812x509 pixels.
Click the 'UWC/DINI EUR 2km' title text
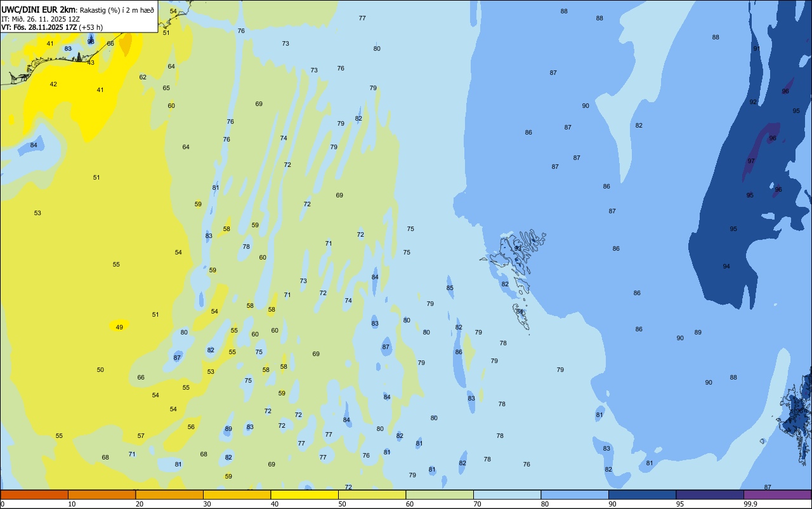(x=38, y=10)
